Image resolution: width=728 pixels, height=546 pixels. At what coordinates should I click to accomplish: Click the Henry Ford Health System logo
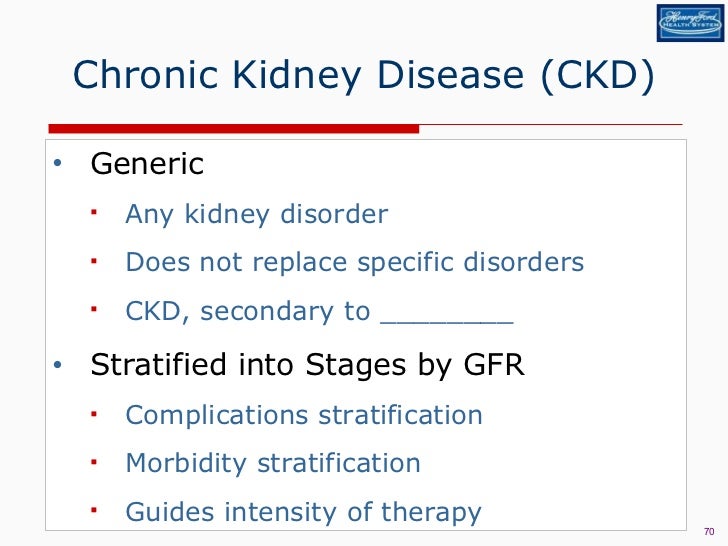pos(689,22)
